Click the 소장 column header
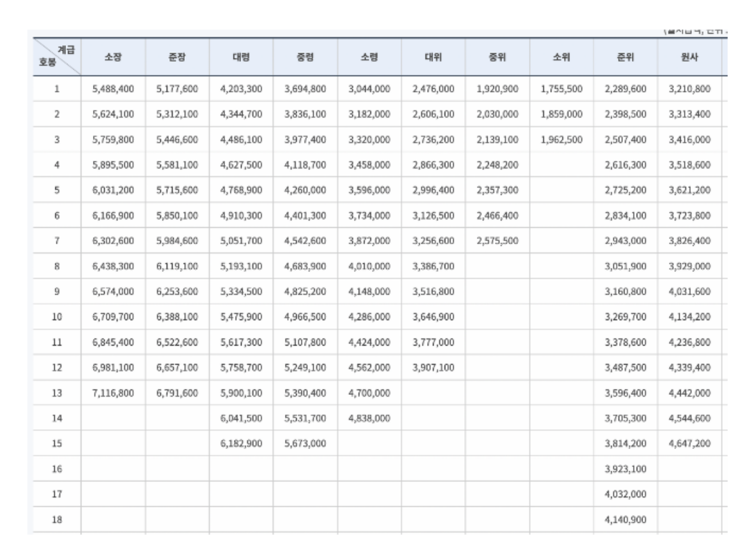 (113, 57)
